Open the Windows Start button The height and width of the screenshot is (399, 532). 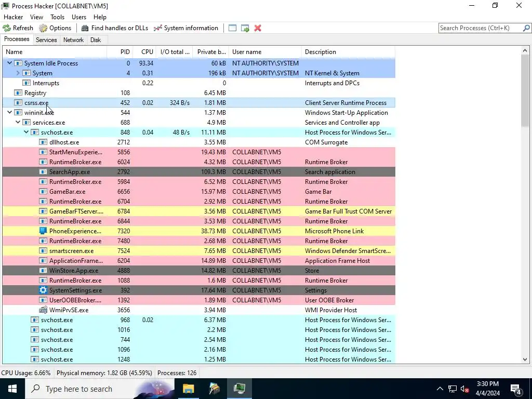pos(12,389)
